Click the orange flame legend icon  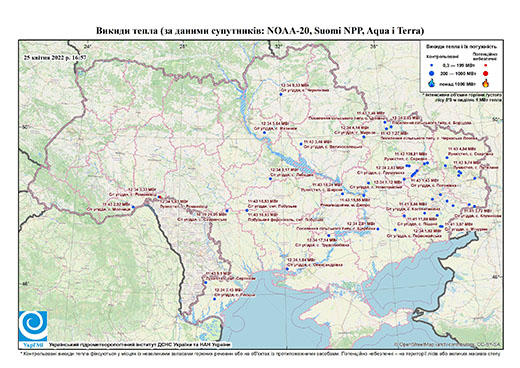click(486, 83)
